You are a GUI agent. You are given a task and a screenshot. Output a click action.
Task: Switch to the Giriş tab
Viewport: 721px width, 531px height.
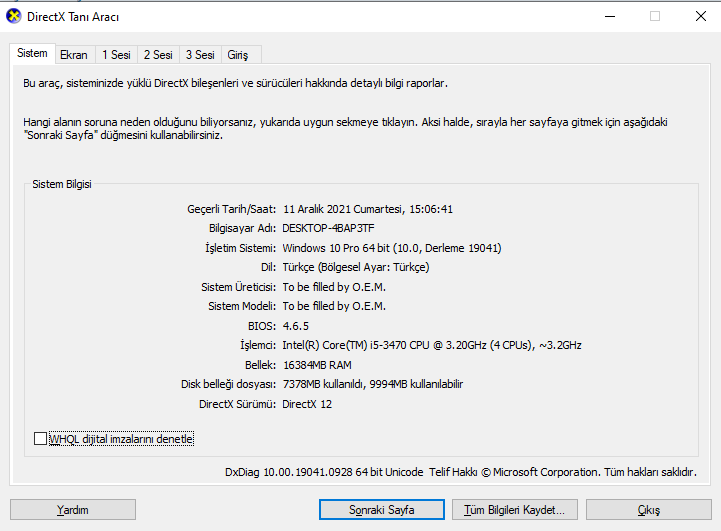pyautogui.click(x=238, y=54)
